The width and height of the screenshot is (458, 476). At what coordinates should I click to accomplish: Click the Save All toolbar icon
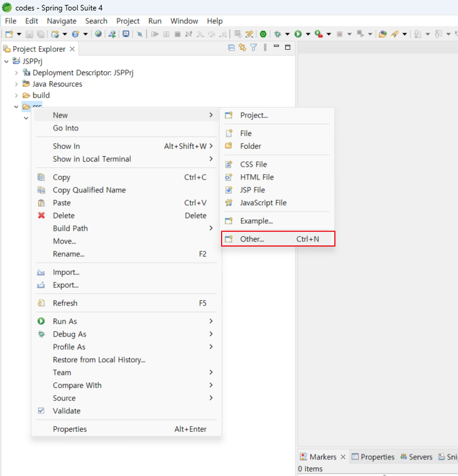click(x=41, y=34)
